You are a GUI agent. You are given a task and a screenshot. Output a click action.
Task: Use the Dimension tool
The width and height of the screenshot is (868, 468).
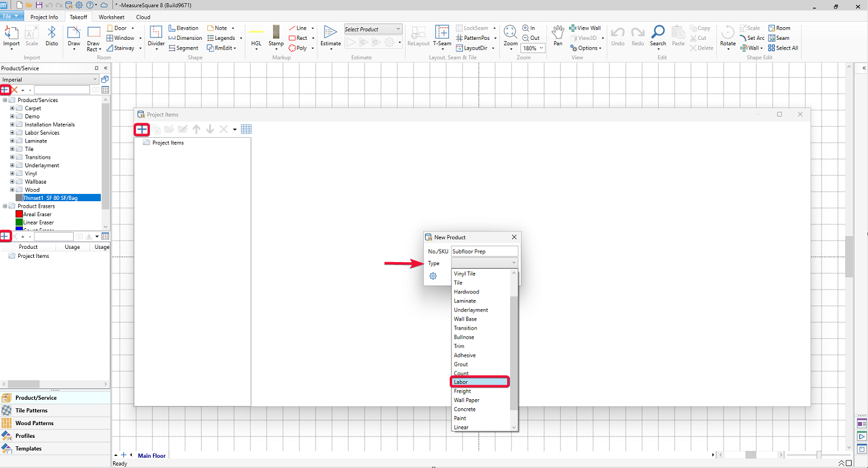(x=185, y=38)
